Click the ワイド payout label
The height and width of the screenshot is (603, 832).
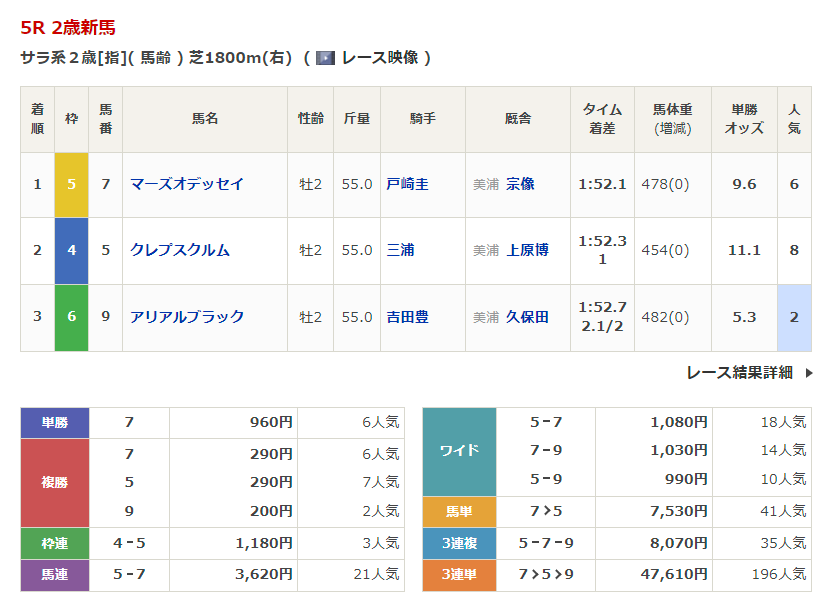click(459, 451)
